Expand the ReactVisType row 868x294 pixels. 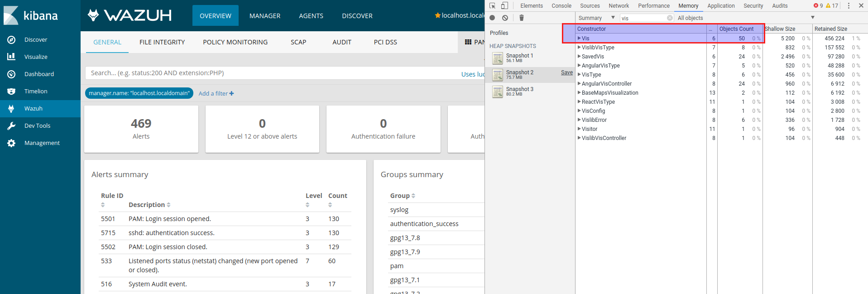pyautogui.click(x=579, y=101)
